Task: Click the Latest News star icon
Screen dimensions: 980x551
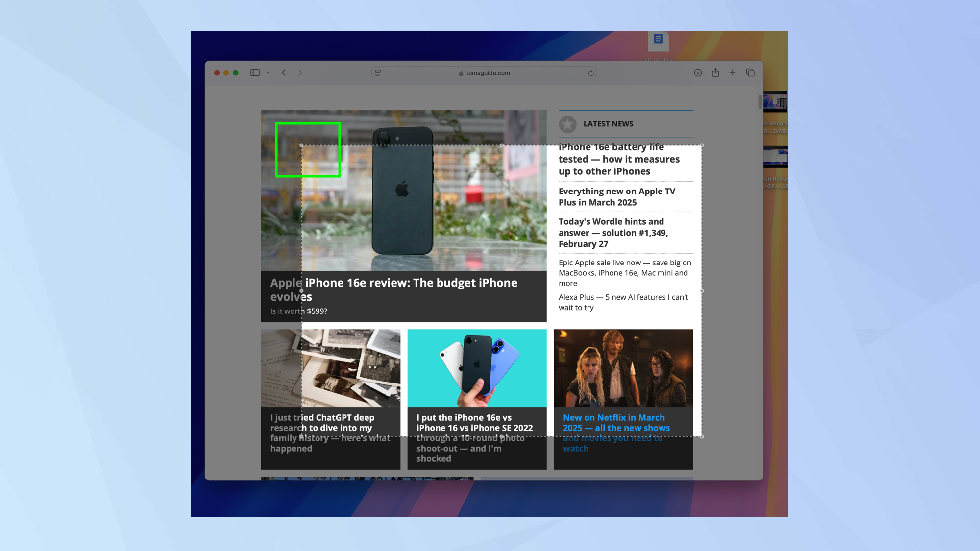Action: [567, 124]
